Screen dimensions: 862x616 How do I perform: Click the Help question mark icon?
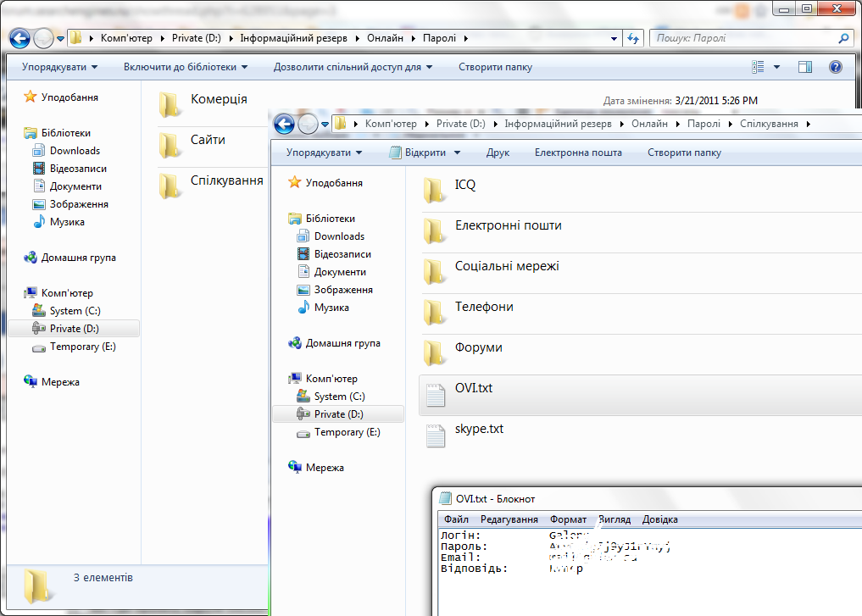point(835,67)
